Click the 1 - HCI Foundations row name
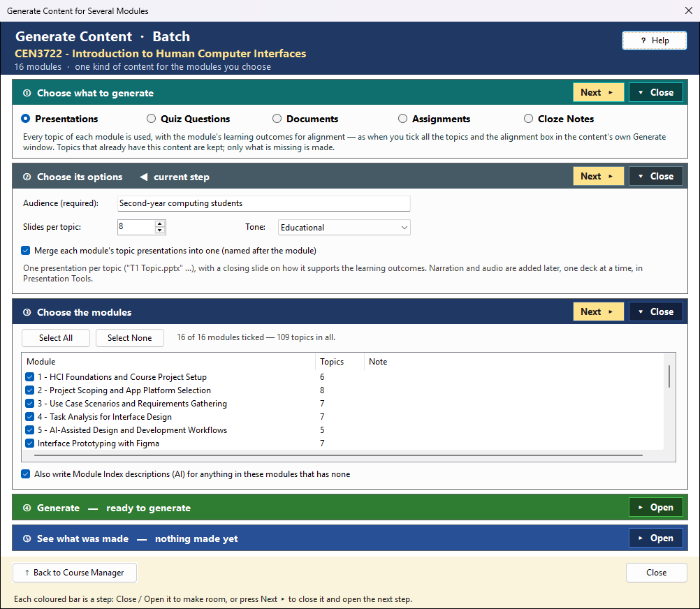Screen dimensions: 700x609 pyautogui.click(x=122, y=377)
